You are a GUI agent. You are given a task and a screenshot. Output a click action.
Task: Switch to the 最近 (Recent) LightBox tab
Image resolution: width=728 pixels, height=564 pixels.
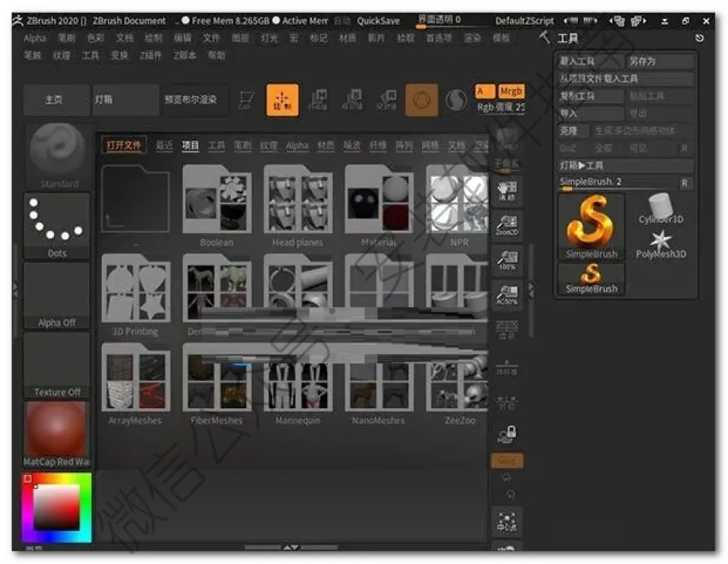[x=164, y=146]
